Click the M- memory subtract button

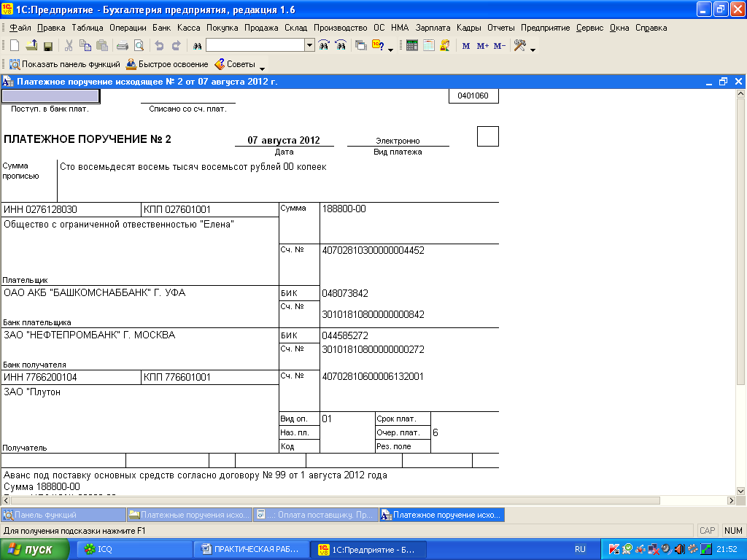point(499,46)
